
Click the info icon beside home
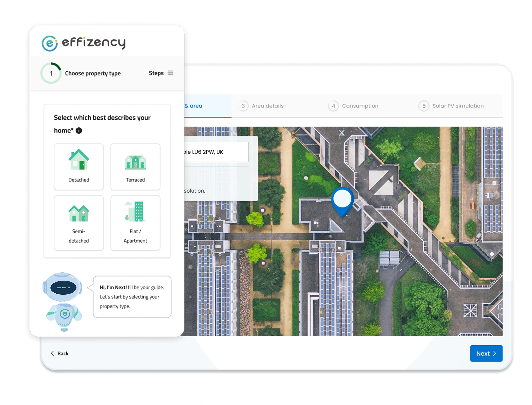point(79,131)
